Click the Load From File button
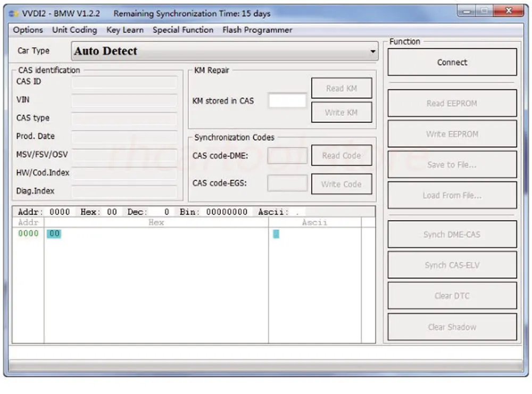The width and height of the screenshot is (532, 394). pyautogui.click(x=452, y=195)
